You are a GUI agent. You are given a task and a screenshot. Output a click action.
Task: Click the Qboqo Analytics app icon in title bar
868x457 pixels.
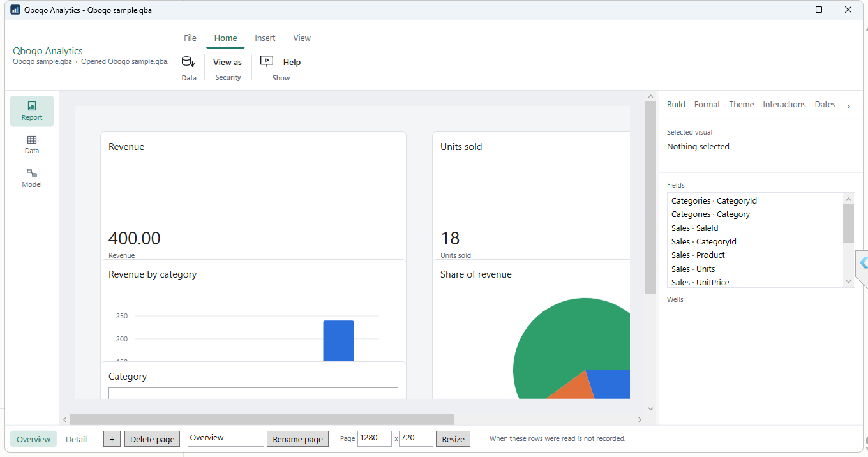[x=15, y=10]
